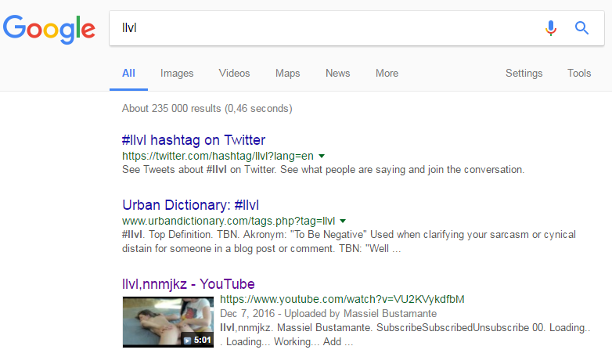Expand the More search categories menu
This screenshot has width=612, height=364.
coord(387,73)
